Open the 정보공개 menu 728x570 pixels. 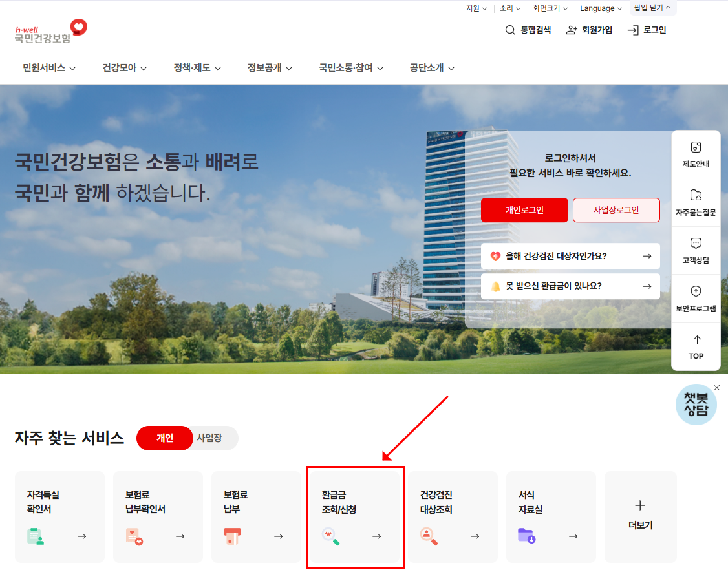tap(269, 68)
